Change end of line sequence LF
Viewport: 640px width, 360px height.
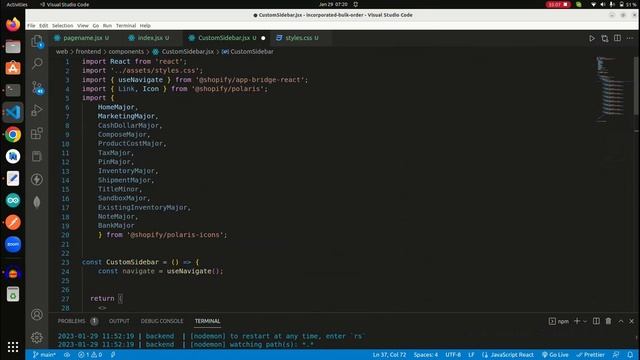pos(471,355)
